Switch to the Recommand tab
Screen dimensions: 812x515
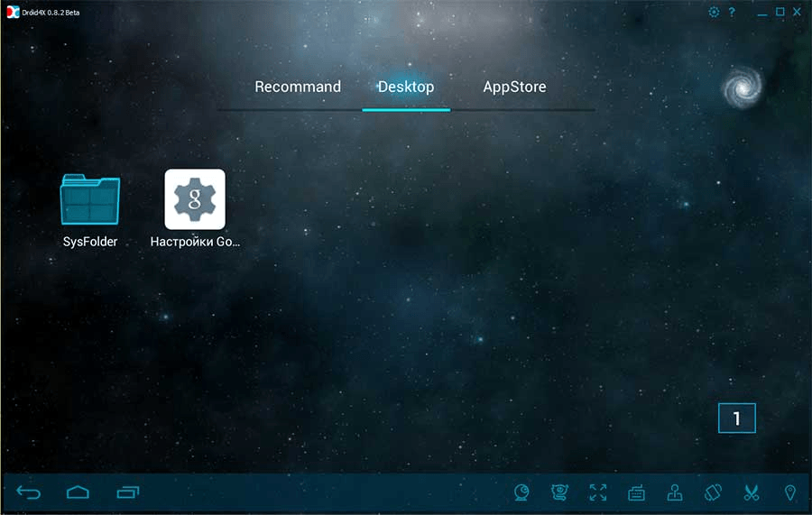click(x=298, y=87)
